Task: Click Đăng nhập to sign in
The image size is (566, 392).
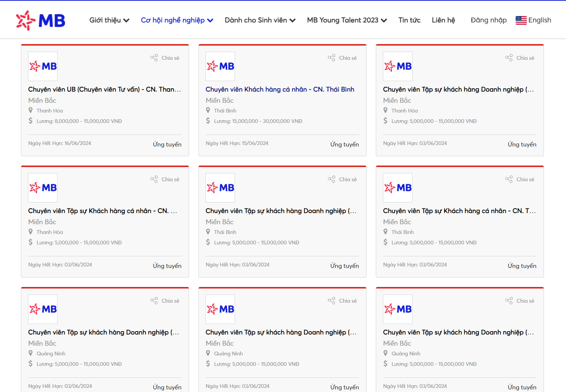Action: pos(489,20)
